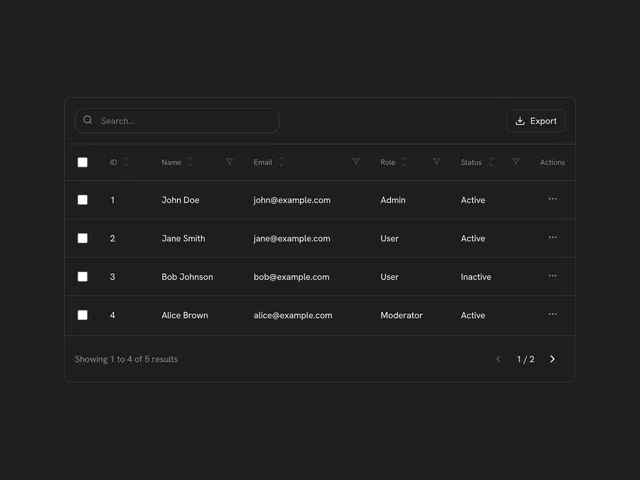
Task: Click the Name column filter icon
Action: click(x=229, y=162)
